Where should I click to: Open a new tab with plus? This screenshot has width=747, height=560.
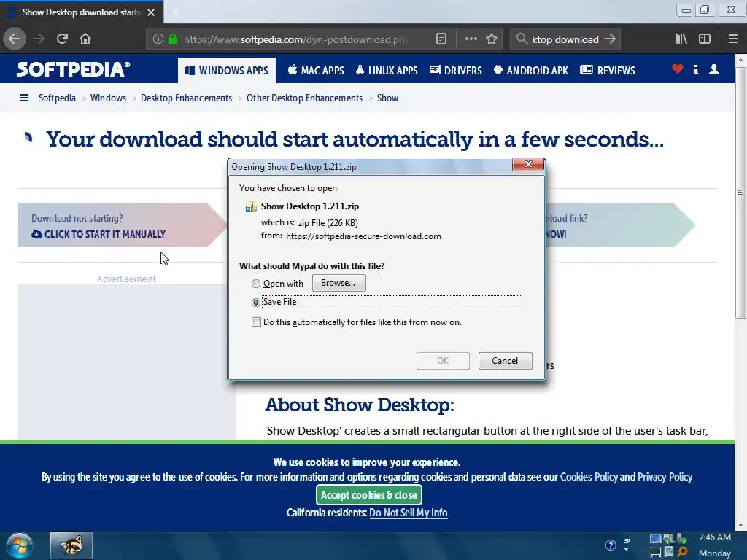pos(176,12)
